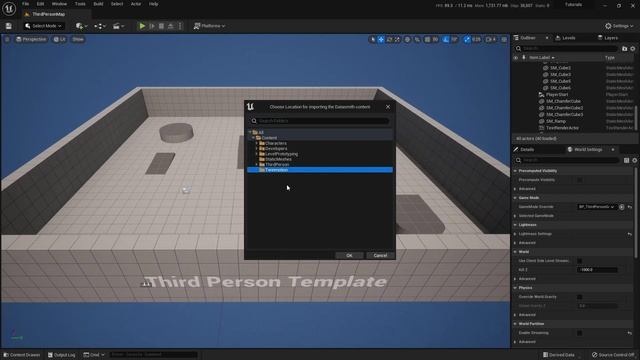The height and width of the screenshot is (360, 640).
Task: Collapse the Game Mode section
Action: tap(516, 198)
